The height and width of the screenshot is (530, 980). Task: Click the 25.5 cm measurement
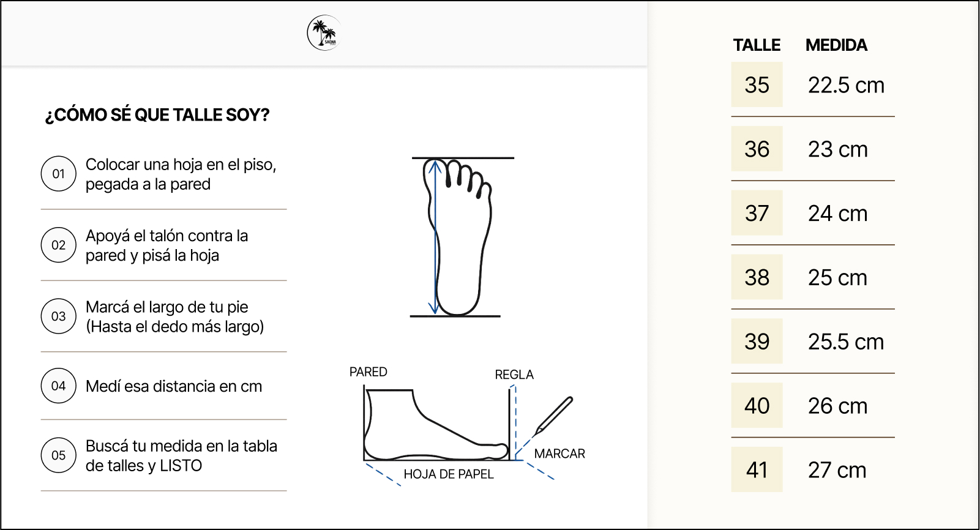[845, 342]
